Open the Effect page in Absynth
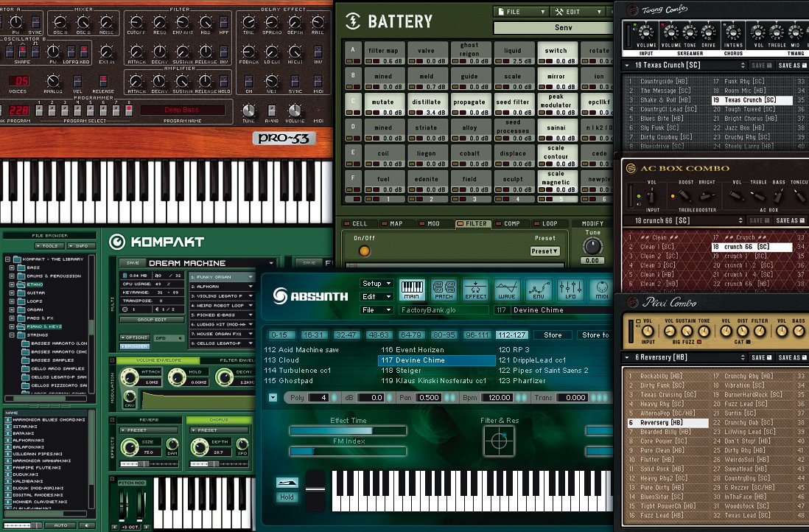Viewport: 809px width, 532px height. [x=475, y=290]
